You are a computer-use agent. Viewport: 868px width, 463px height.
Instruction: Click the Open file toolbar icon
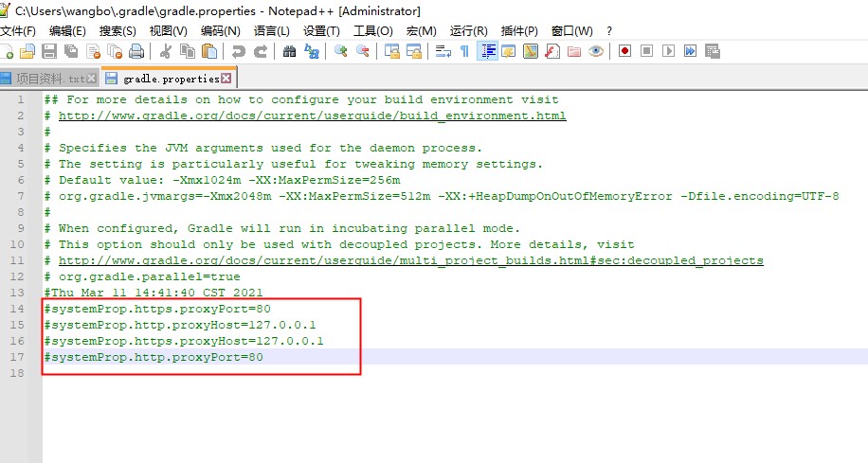pyautogui.click(x=27, y=51)
